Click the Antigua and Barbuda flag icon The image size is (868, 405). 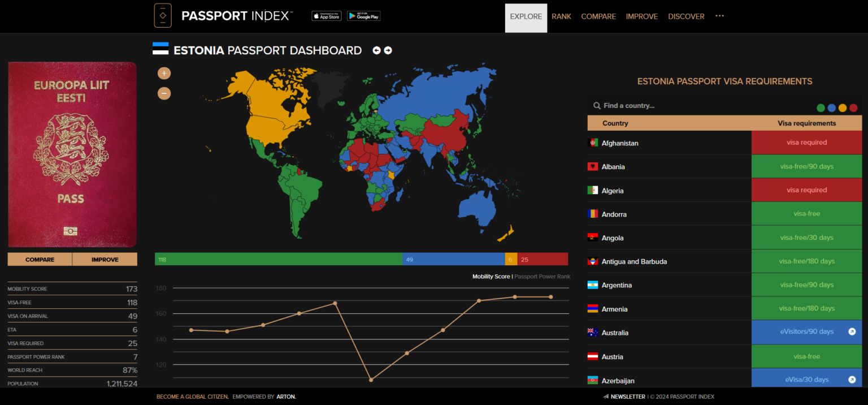coord(593,261)
